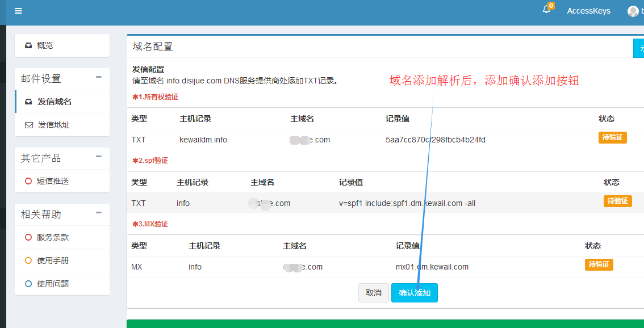
Task: Collapse the 其它产品 section
Action: click(99, 157)
